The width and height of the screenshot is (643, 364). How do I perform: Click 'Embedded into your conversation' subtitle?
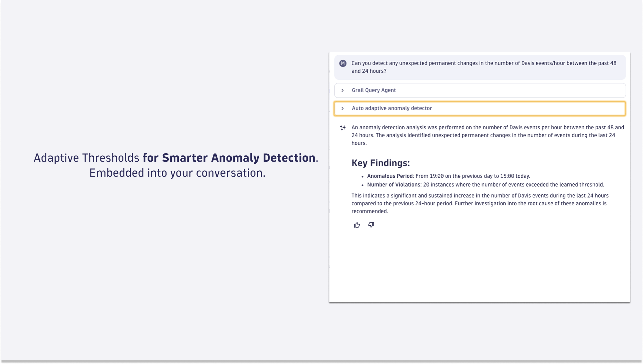177,173
